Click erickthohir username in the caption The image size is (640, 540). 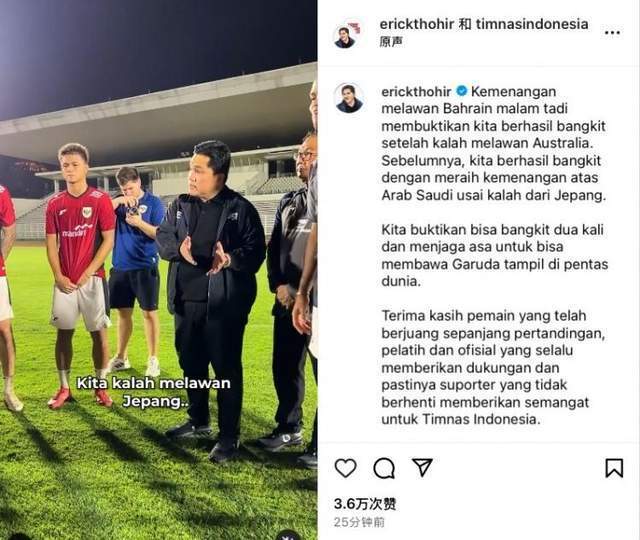pos(416,91)
